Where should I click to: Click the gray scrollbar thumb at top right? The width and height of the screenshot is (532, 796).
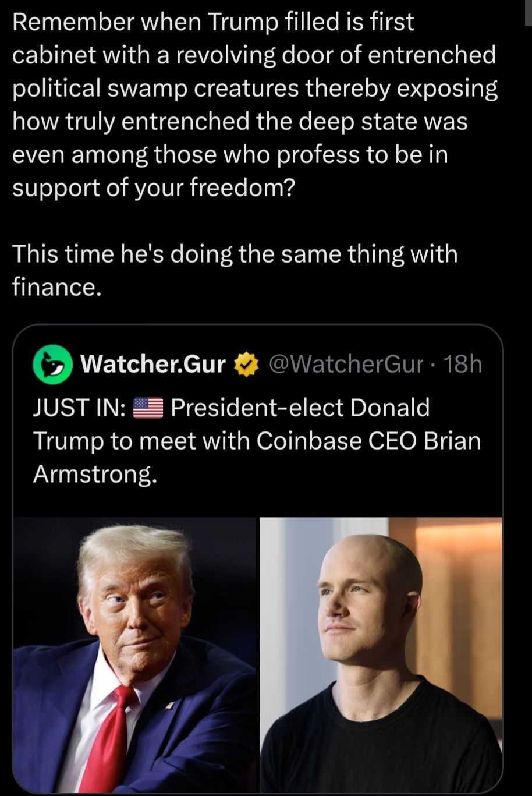529,13
